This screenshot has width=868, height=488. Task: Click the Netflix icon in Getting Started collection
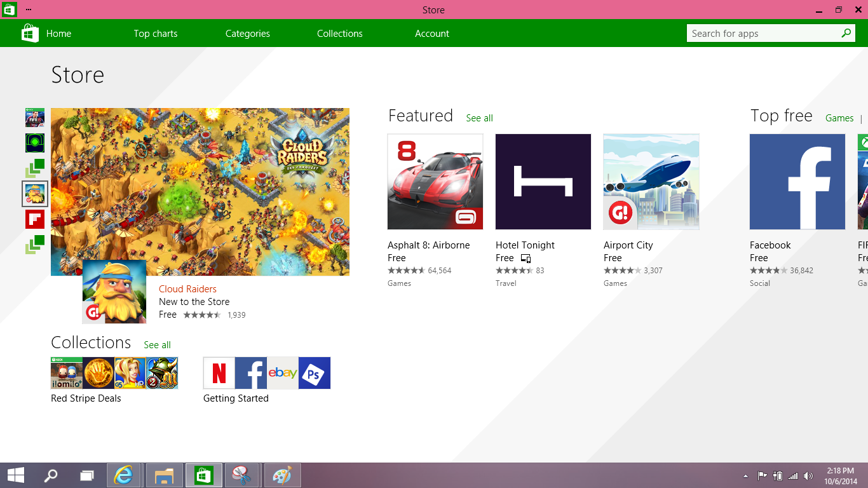(219, 373)
